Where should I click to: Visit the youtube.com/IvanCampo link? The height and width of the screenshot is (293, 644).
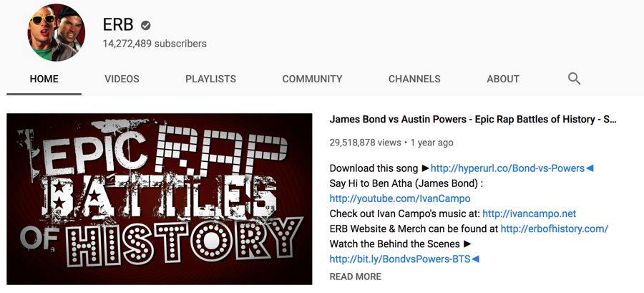[x=400, y=198]
